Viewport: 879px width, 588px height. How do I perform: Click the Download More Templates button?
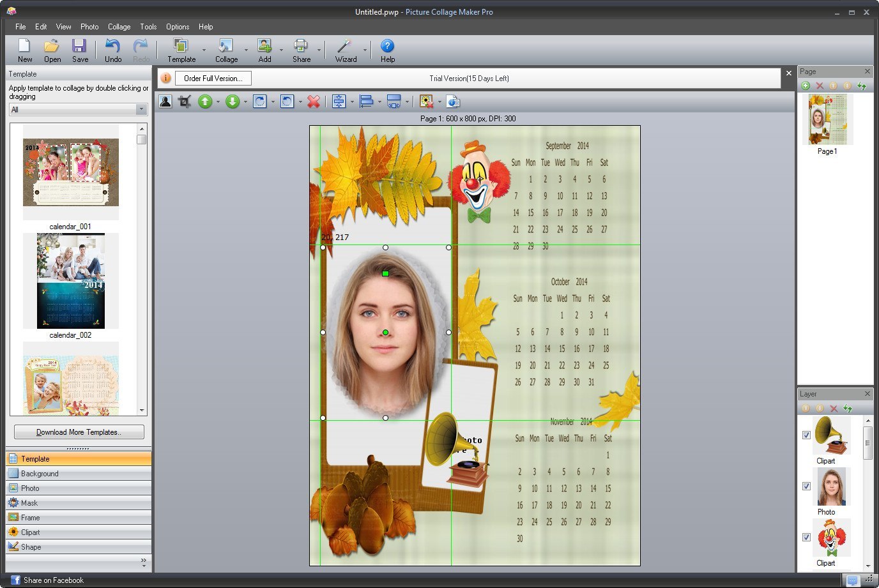coord(78,432)
